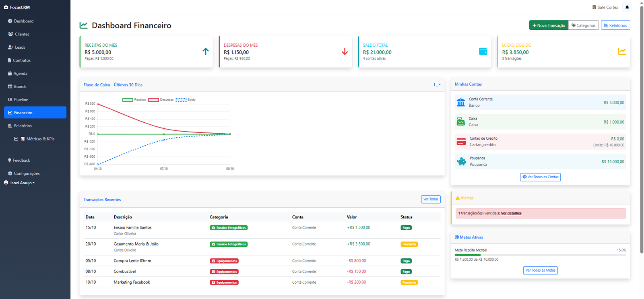Click the notification bell icon

(627, 7)
